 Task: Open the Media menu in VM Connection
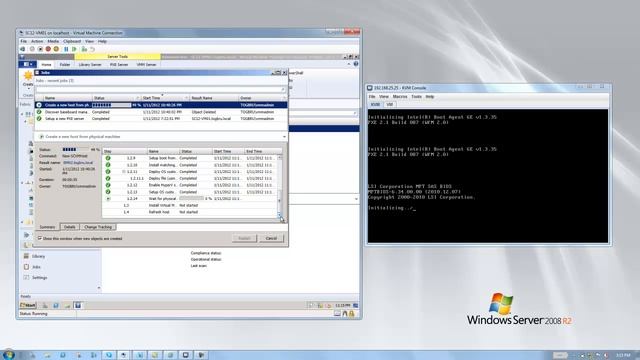(x=53, y=41)
